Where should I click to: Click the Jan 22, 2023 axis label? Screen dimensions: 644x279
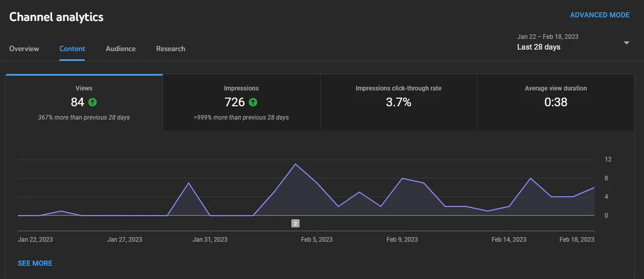coord(35,239)
